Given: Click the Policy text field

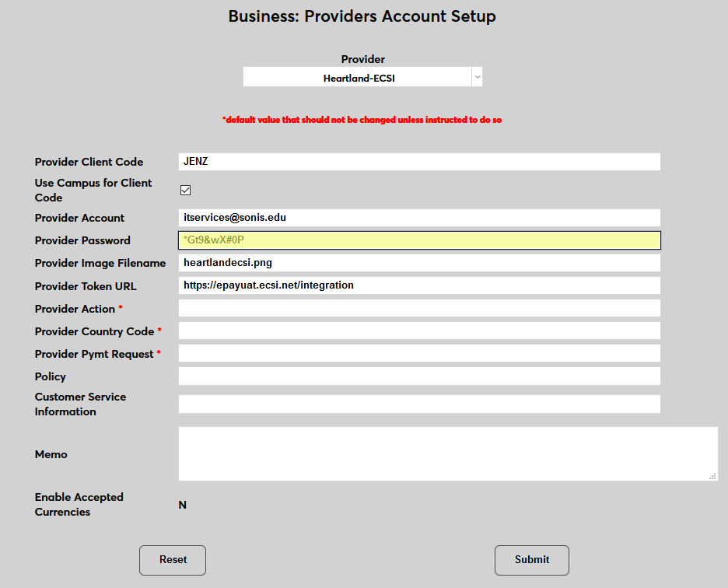Looking at the screenshot, I should pos(419,376).
